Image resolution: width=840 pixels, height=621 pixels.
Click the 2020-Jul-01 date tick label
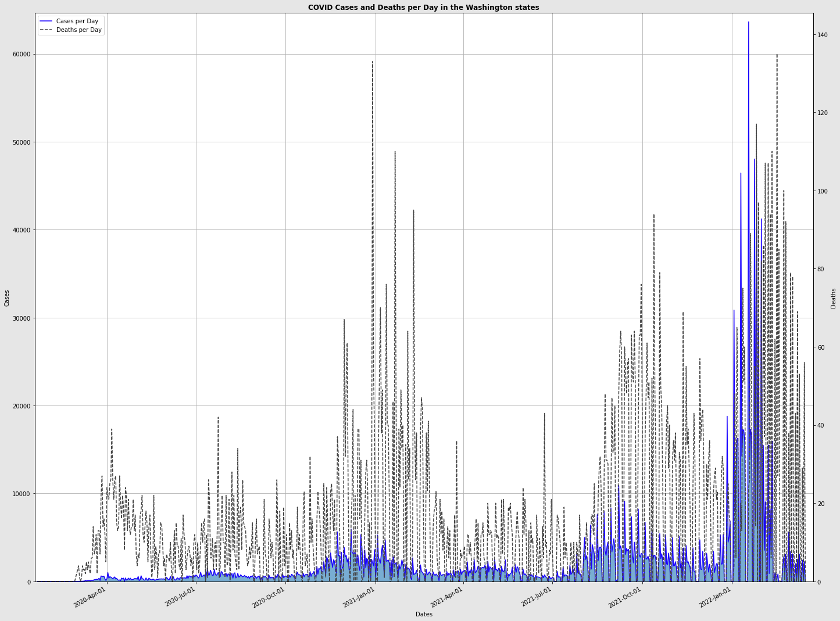pyautogui.click(x=180, y=597)
